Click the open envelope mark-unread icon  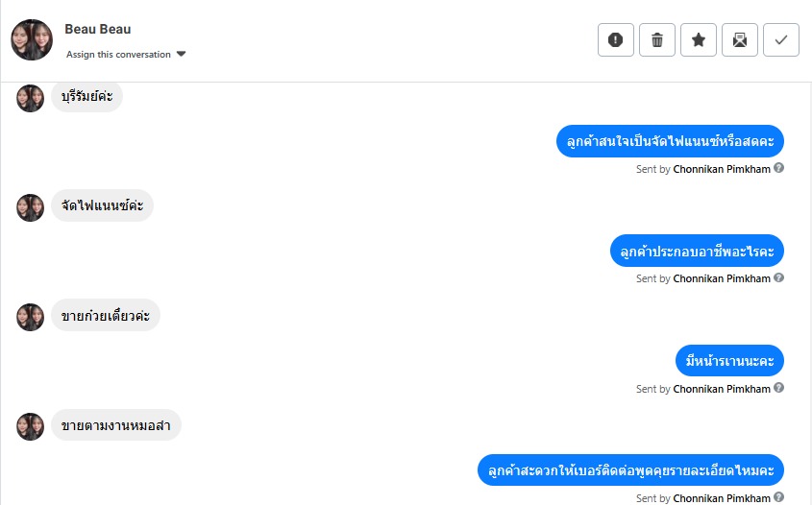pos(740,40)
